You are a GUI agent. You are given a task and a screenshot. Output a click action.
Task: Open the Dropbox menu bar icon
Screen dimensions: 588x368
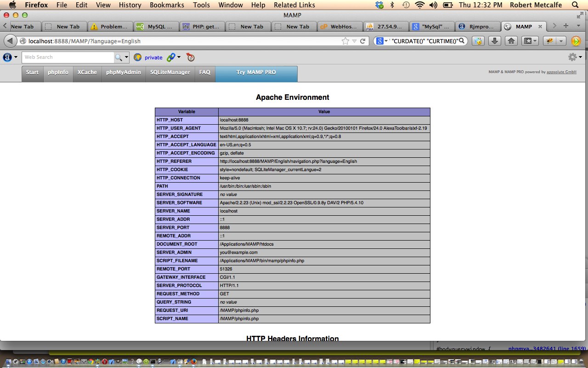(x=379, y=5)
